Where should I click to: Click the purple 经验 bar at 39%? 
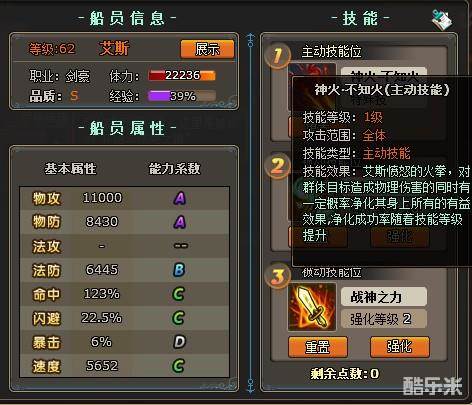(x=182, y=96)
